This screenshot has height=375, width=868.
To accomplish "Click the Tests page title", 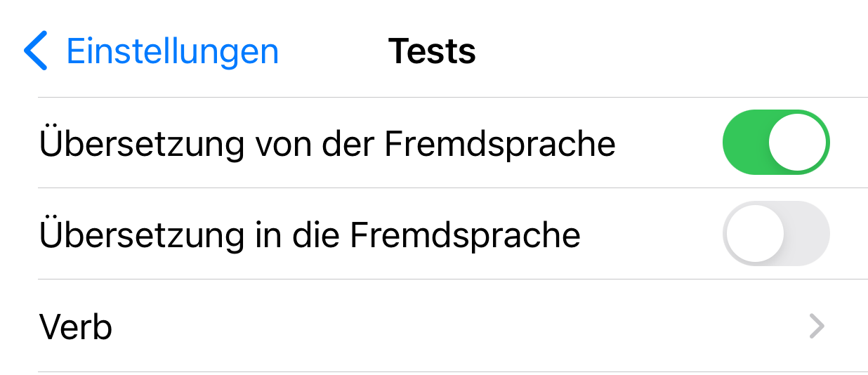I will coord(432,51).
